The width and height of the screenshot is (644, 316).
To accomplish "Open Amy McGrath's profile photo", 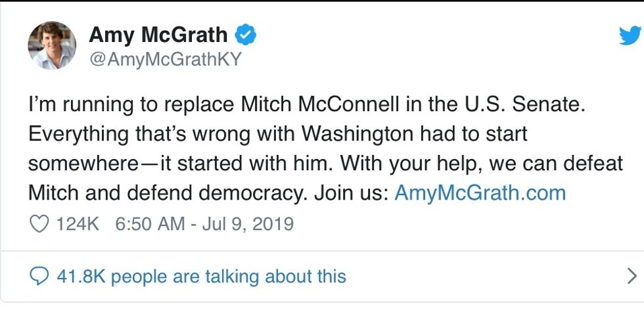I will click(x=52, y=45).
